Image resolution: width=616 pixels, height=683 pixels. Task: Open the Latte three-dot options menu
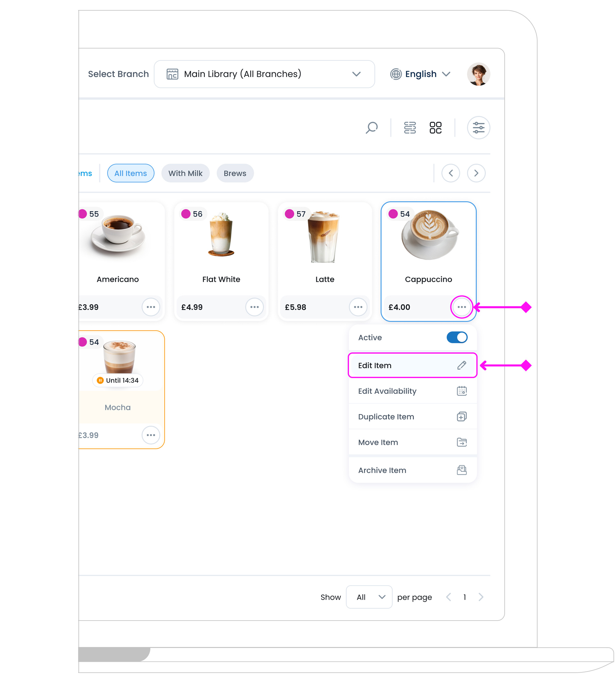(358, 307)
